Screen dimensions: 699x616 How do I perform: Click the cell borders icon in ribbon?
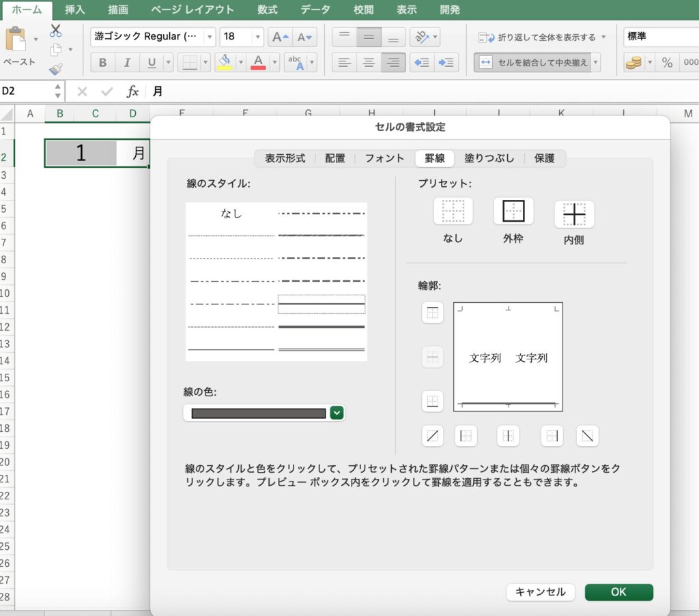click(190, 62)
